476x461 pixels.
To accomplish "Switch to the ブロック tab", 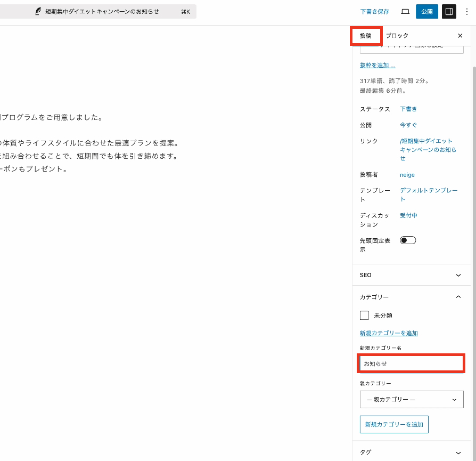I will 397,36.
